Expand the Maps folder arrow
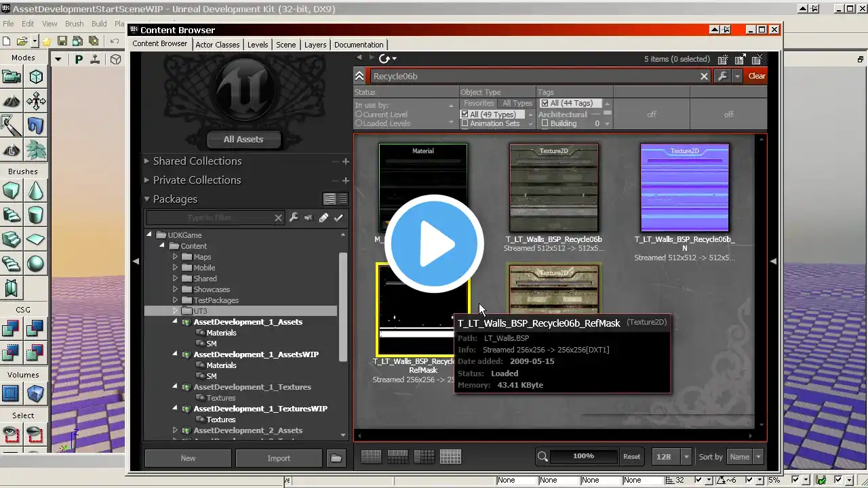Viewport: 868px width, 488px height. pos(175,257)
